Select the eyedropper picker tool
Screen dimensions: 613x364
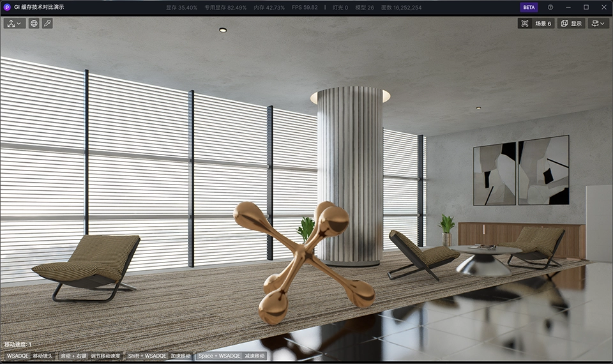[47, 23]
